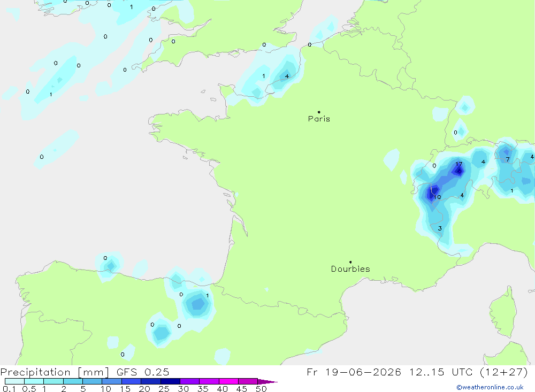Click the black dot marker above Dourbies

point(350,262)
